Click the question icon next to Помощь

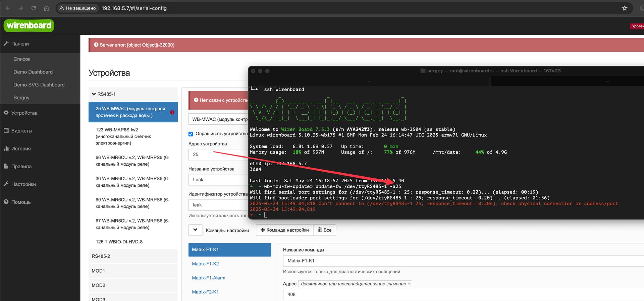pyautogui.click(x=6, y=202)
